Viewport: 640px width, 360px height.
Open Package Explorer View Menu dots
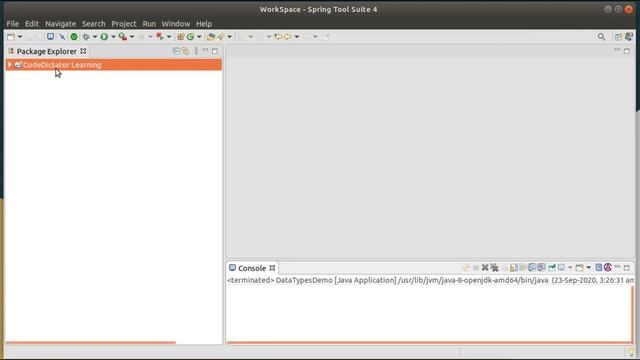point(196,51)
